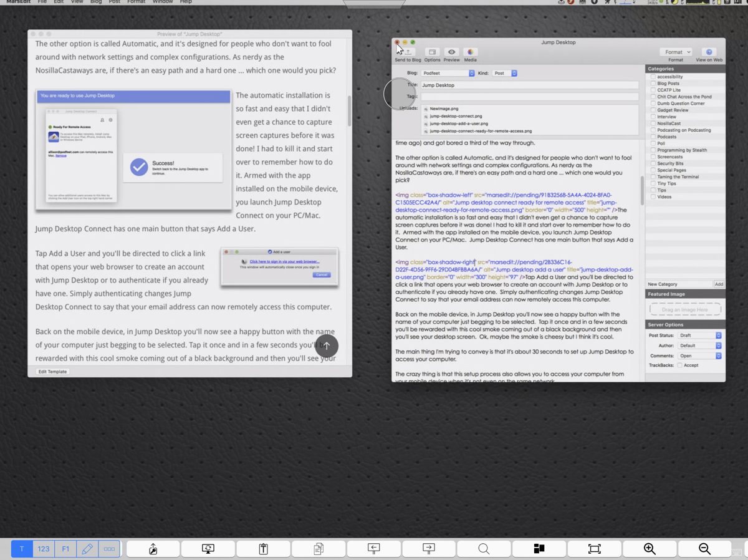
Task: Open the Options panel icon
Action: (432, 53)
